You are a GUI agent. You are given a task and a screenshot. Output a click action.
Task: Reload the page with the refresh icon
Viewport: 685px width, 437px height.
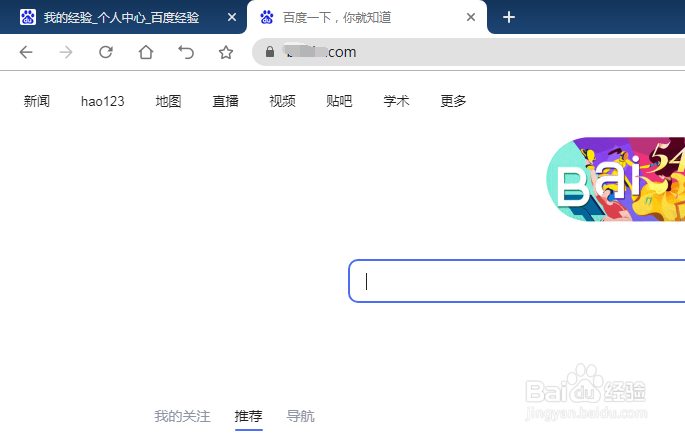[x=106, y=52]
